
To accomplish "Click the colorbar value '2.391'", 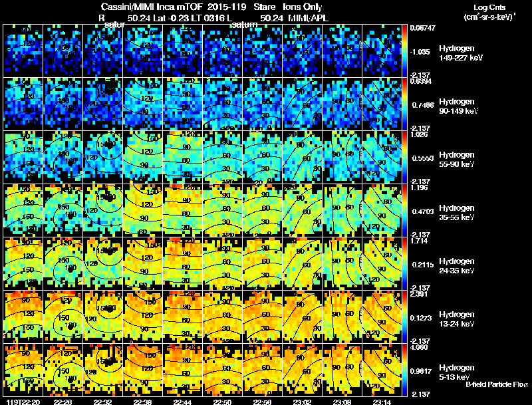I will [419, 294].
